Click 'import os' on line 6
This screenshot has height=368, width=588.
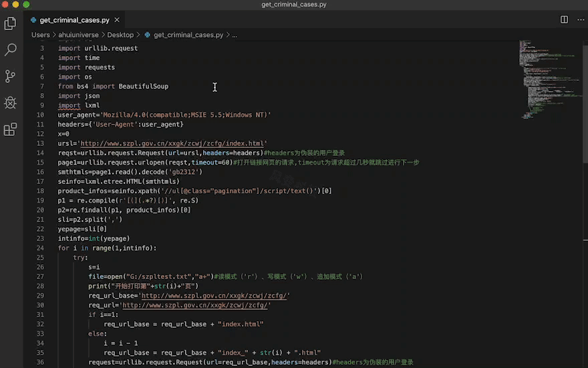(75, 77)
